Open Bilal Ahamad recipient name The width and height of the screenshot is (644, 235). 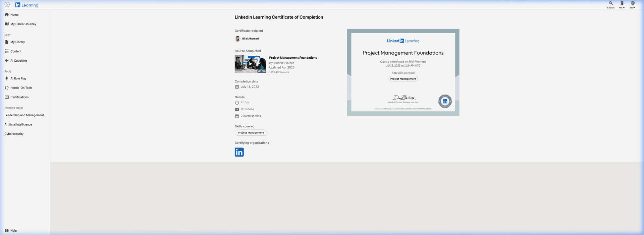click(x=250, y=39)
